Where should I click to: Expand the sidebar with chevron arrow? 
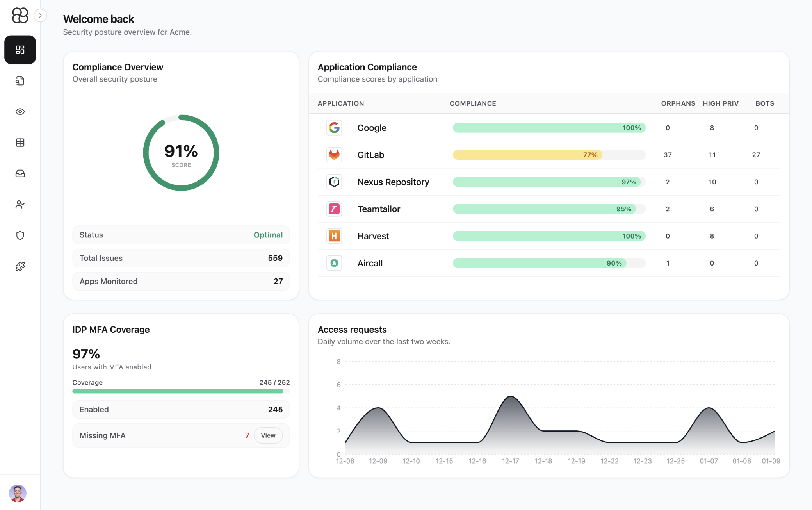pyautogui.click(x=40, y=16)
